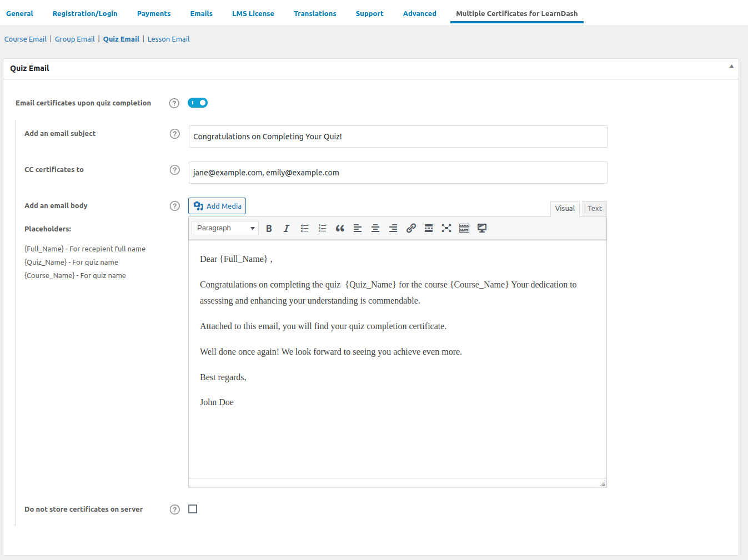Switch to the Text editor tab

[594, 209]
